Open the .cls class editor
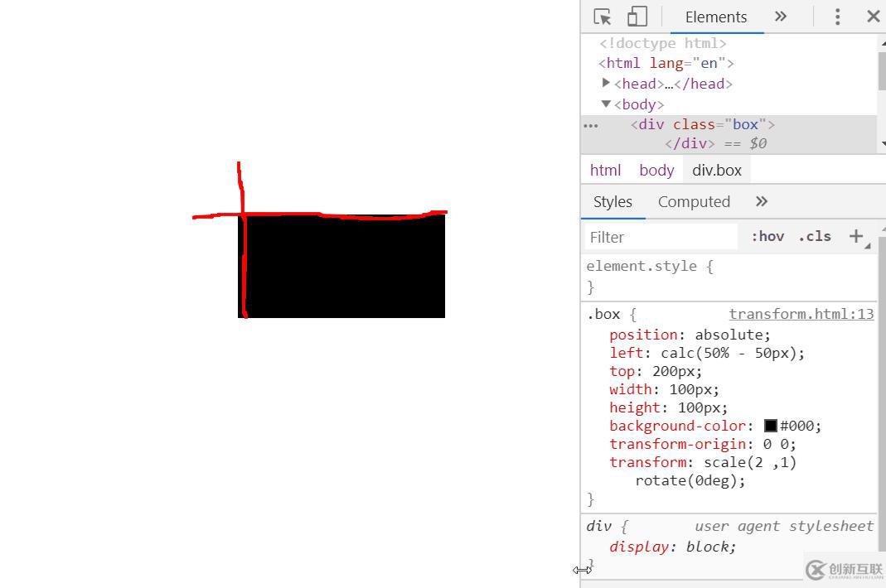The image size is (886, 588). coord(814,236)
